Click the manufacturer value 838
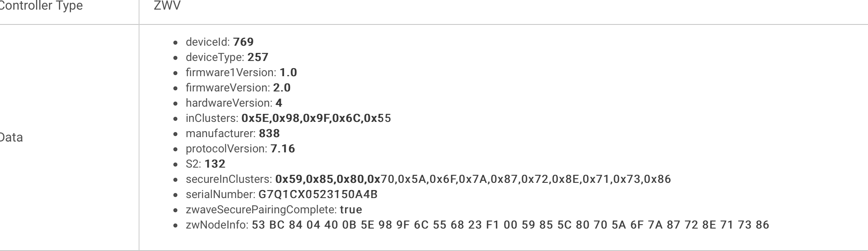Viewport: 868px width, 251px height. coord(269,134)
